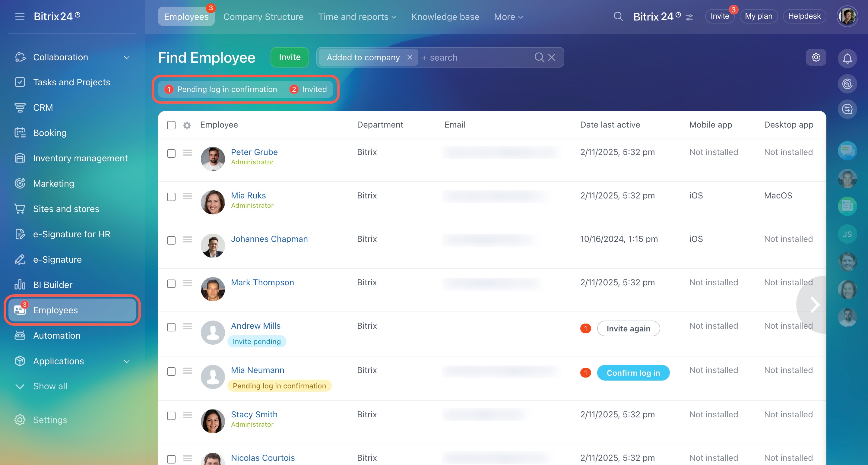Open the Time and reports dropdown
The width and height of the screenshot is (868, 465).
(x=357, y=17)
